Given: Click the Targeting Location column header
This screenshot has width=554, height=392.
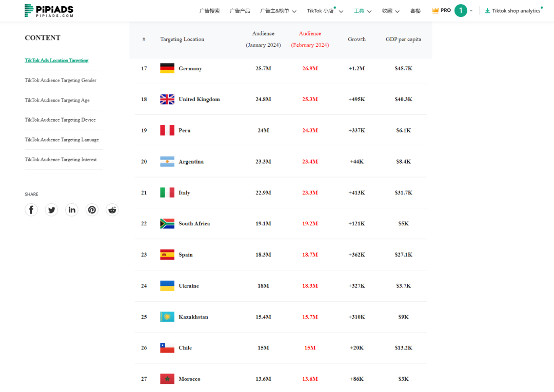Looking at the screenshot, I should (x=182, y=39).
